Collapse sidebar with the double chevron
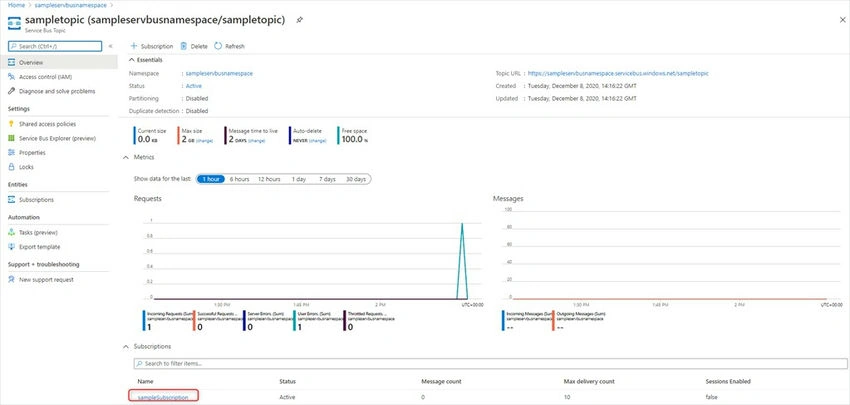Screen dimensions: 850x405 pyautogui.click(x=111, y=47)
